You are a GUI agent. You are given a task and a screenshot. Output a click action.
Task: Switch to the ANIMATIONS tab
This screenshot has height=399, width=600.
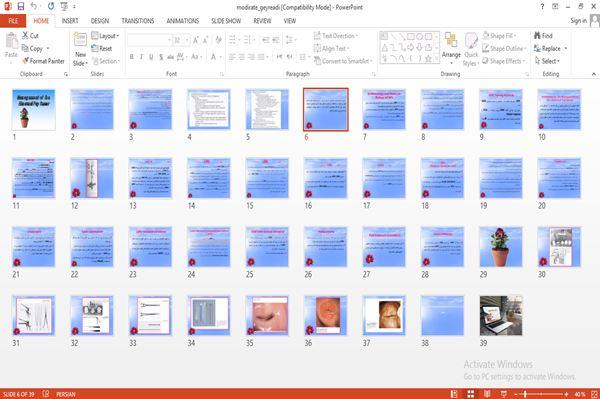(183, 21)
